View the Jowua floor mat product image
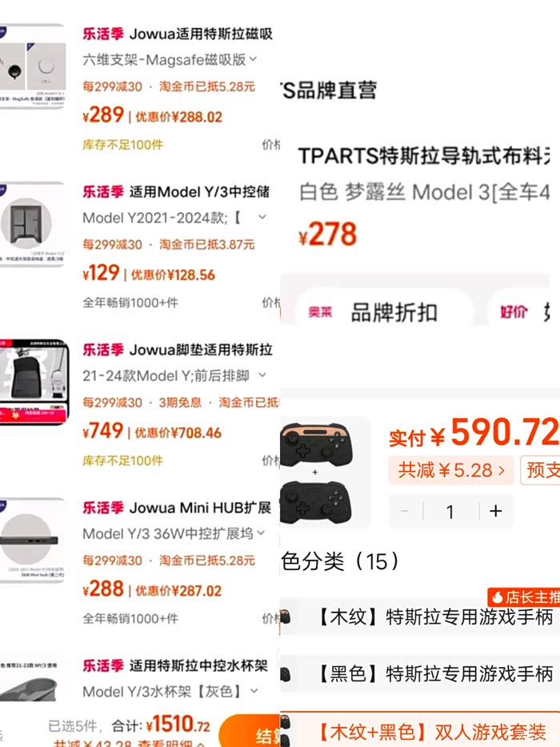This screenshot has width=560, height=747. [x=34, y=382]
